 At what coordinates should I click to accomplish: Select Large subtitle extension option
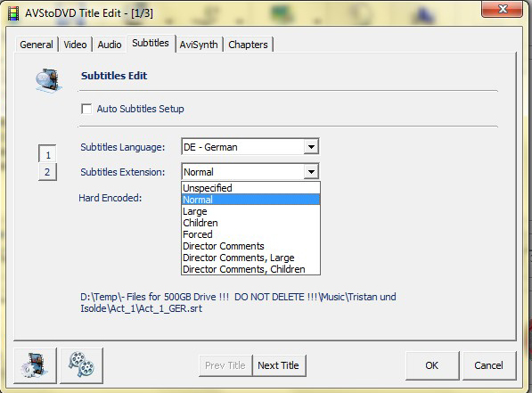click(x=250, y=211)
